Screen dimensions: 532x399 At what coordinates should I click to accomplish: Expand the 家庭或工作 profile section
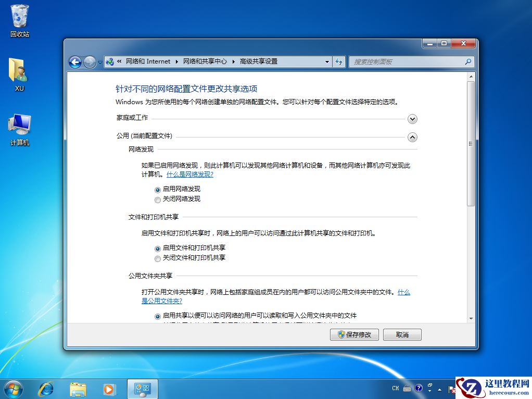pos(412,119)
